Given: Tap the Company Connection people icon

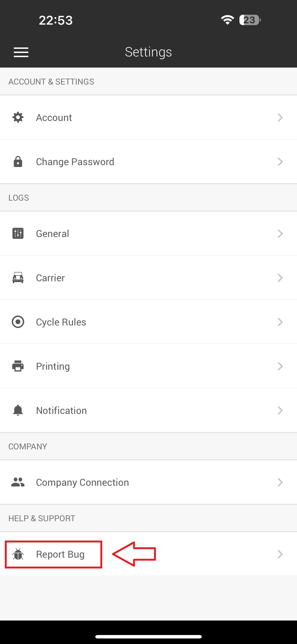Looking at the screenshot, I should click(x=18, y=482).
